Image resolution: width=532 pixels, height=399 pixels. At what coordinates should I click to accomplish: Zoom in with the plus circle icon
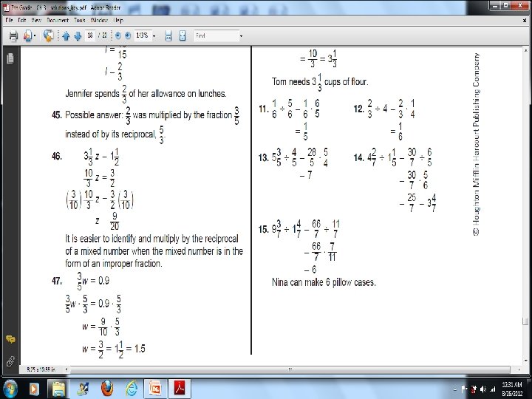(x=128, y=35)
